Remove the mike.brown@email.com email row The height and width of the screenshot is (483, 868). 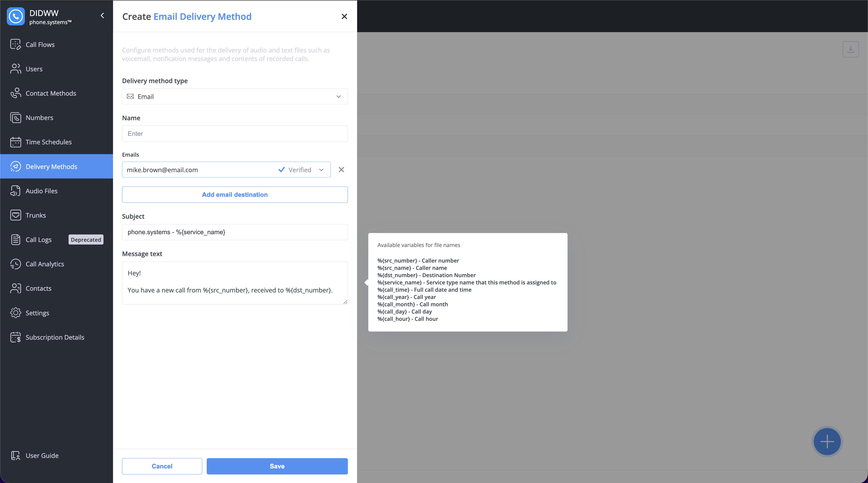point(341,170)
